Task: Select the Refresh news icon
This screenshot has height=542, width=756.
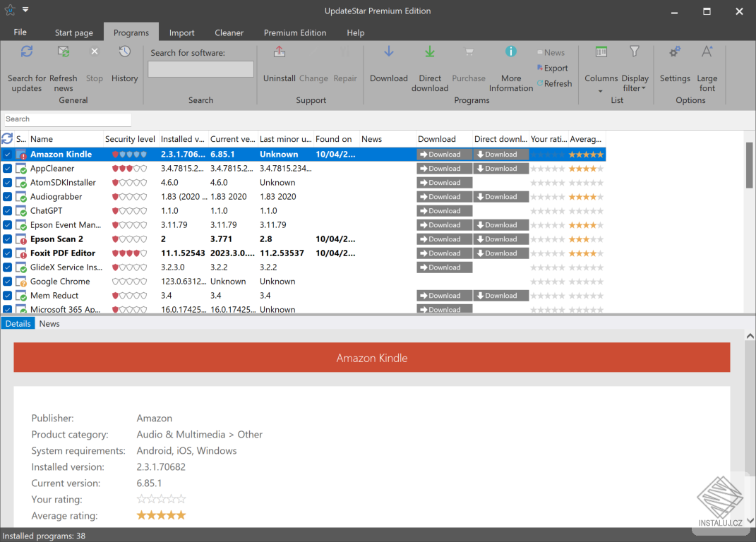Action: [63, 52]
